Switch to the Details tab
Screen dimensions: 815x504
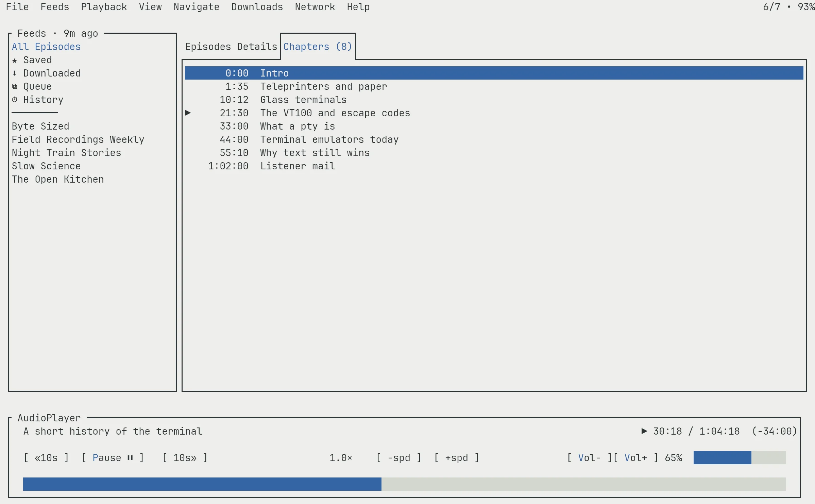click(x=257, y=47)
